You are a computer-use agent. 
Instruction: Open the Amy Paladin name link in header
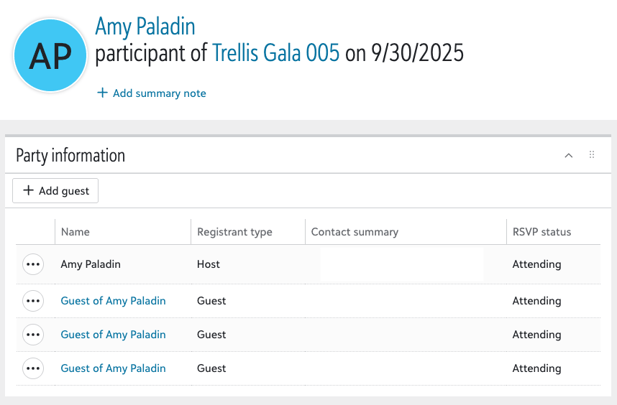point(145,27)
